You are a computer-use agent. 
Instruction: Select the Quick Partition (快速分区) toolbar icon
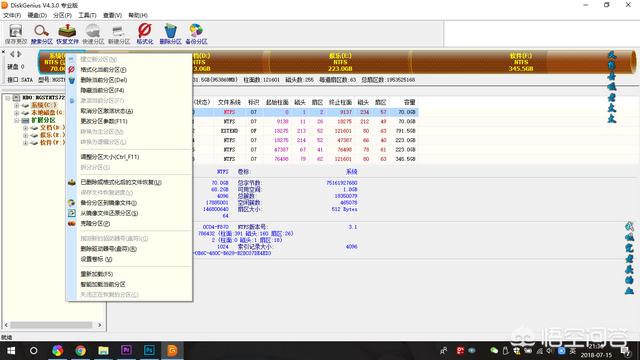pyautogui.click(x=93, y=34)
